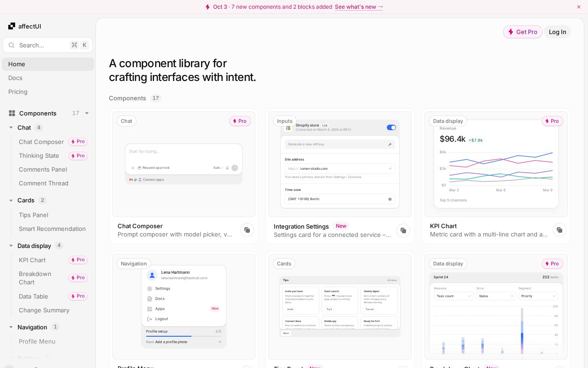Collapse the Components section dropdown arrow
Viewport: 588px width, 368px height.
(87, 113)
